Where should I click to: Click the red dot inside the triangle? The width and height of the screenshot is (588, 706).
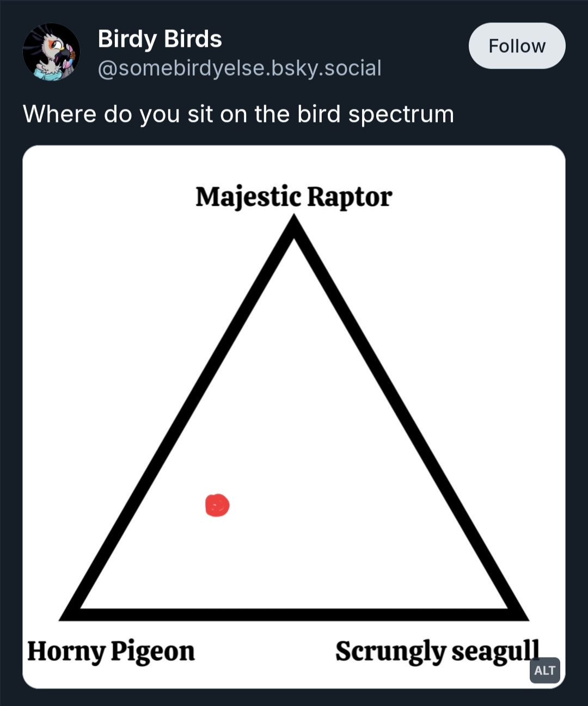217,505
